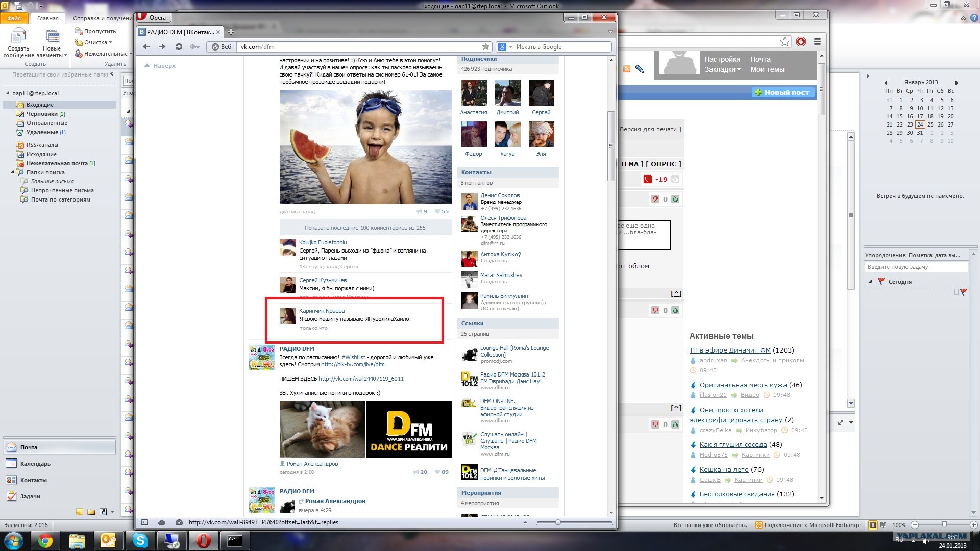Open Chrome menu hamburger icon
The height and width of the screenshot is (551, 980).
(x=817, y=42)
